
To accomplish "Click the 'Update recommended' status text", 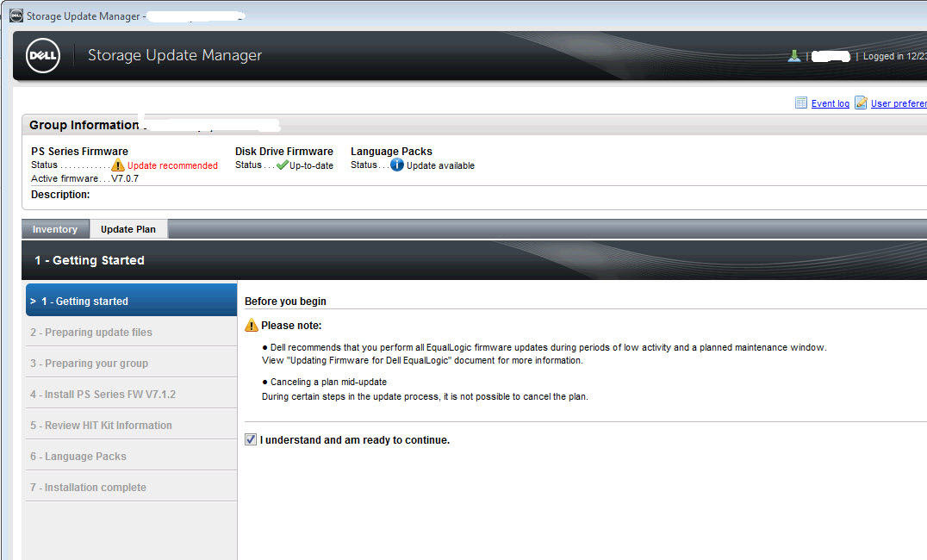I will pyautogui.click(x=172, y=165).
